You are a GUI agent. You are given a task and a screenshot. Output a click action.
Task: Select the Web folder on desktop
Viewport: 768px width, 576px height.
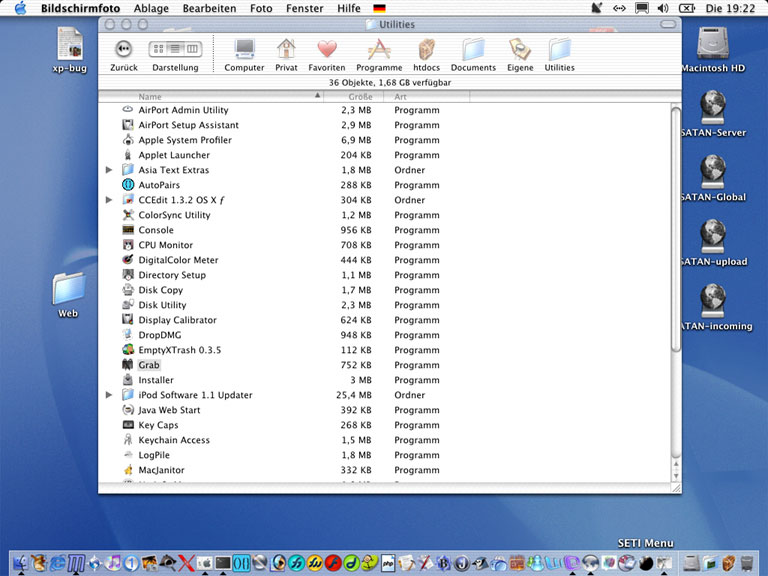(69, 295)
